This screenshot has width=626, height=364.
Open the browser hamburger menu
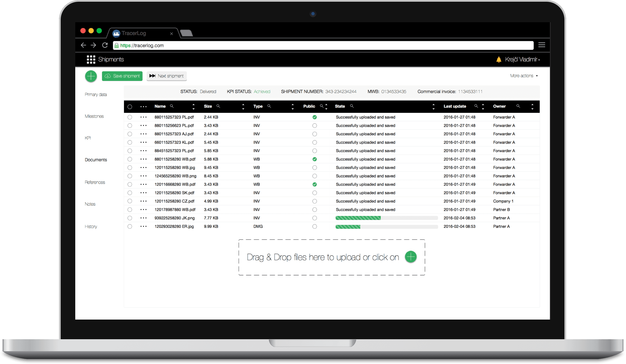[541, 45]
